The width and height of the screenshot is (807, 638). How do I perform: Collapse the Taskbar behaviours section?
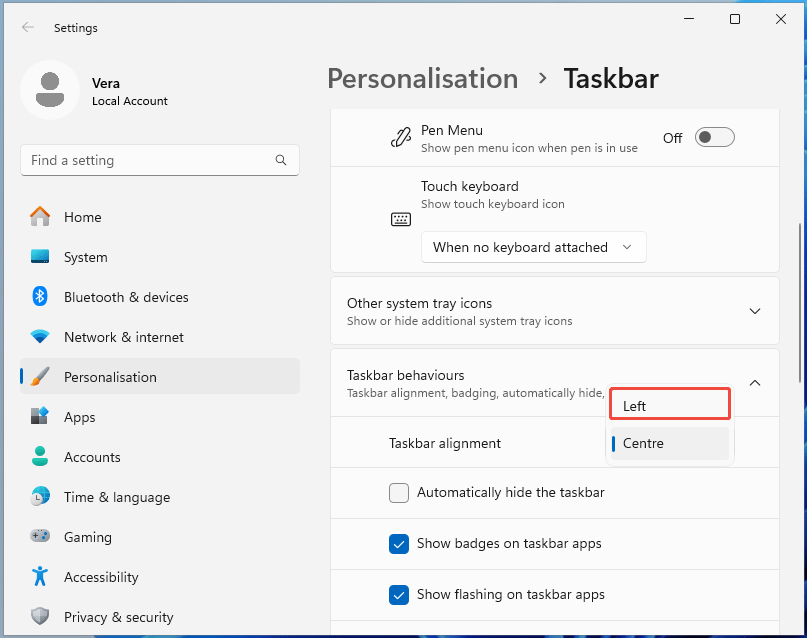click(x=755, y=383)
